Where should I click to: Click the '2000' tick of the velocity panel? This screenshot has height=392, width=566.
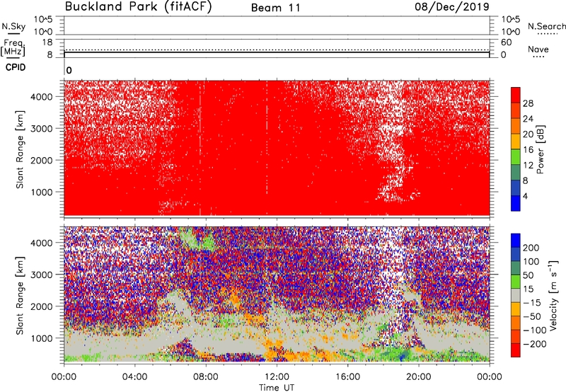(x=42, y=306)
